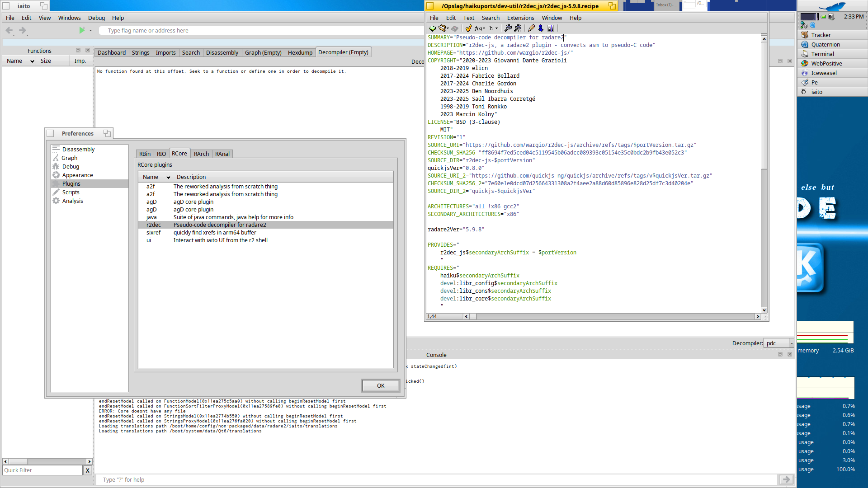Open the dropdown arrow next to run button
This screenshot has height=488, width=868.
[90, 30]
